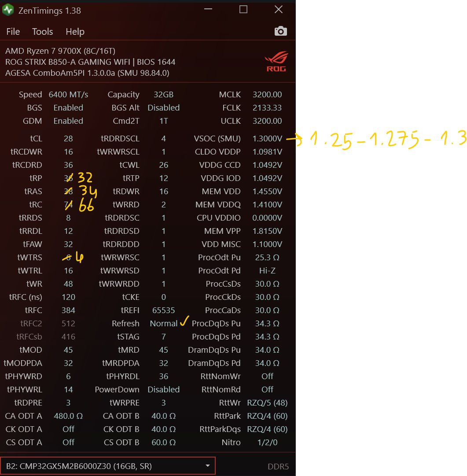The image size is (467, 476).
Task: Click the AGESA ComboAm5PI version line
Action: point(87,73)
